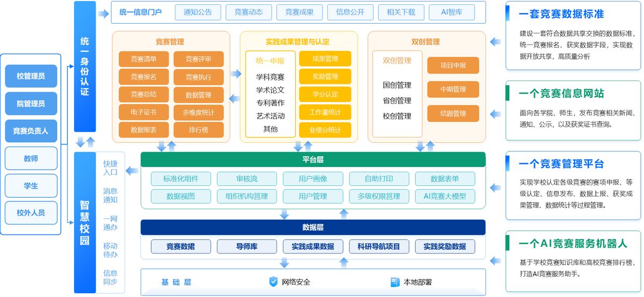The width and height of the screenshot is (644, 297).
Task: Click the network security shield icon
Action: point(274,281)
